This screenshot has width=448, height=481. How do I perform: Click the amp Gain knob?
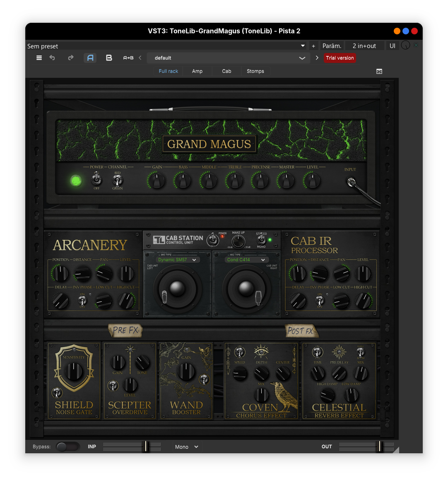tap(157, 181)
